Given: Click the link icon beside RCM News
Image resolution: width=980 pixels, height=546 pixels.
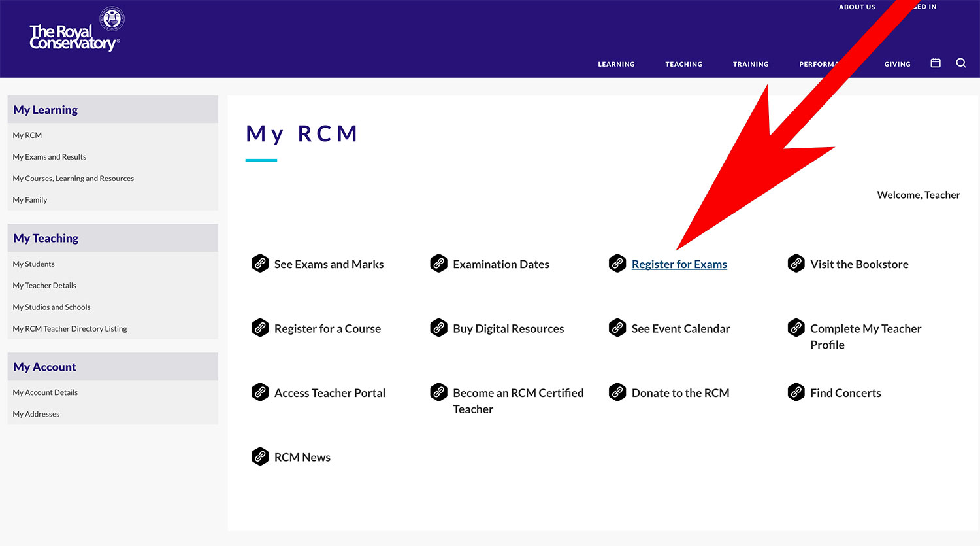Looking at the screenshot, I should (261, 456).
